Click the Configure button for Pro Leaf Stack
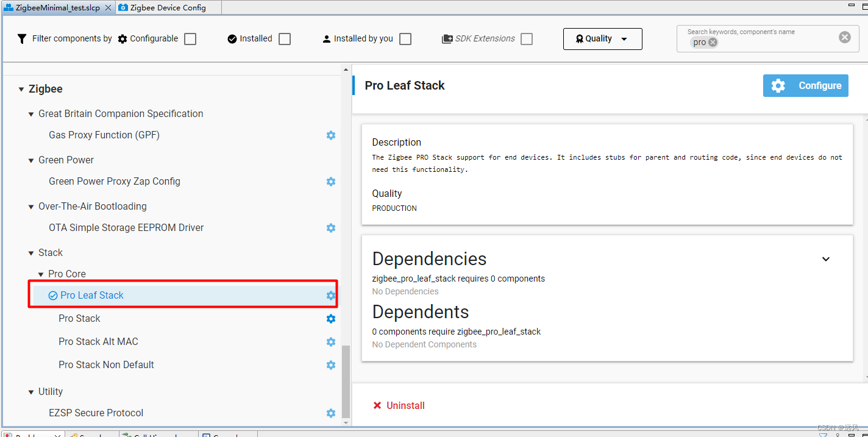 805,85
